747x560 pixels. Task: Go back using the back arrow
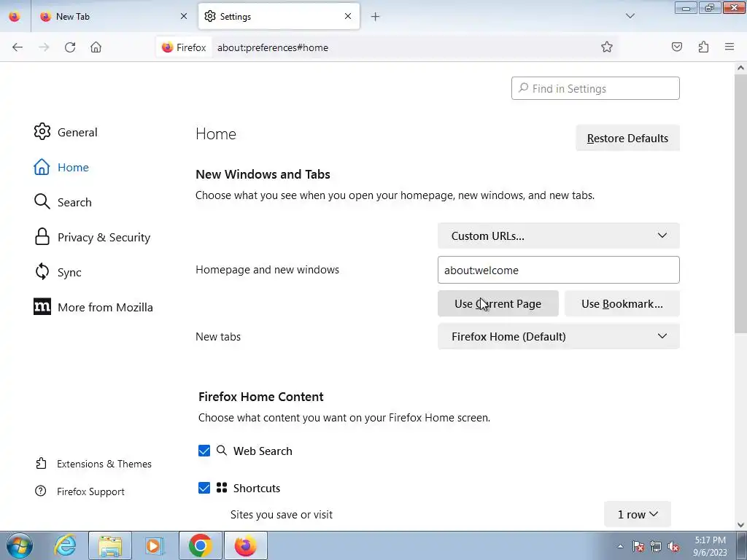click(18, 47)
